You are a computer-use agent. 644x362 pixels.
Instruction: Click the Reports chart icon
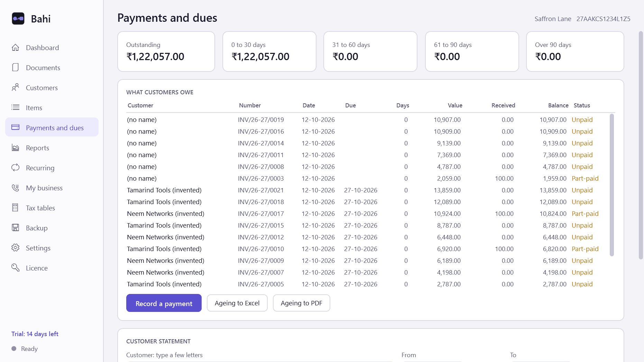tap(15, 147)
